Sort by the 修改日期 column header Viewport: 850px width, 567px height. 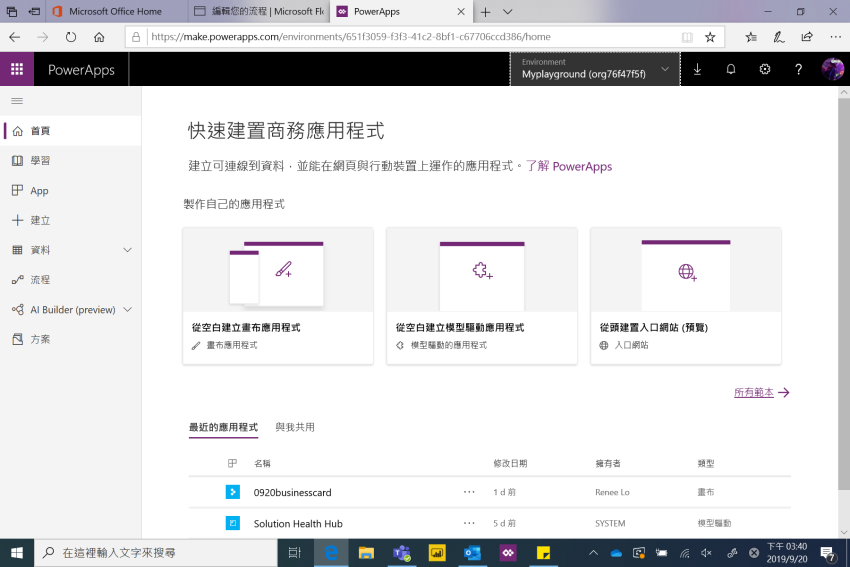tap(510, 463)
